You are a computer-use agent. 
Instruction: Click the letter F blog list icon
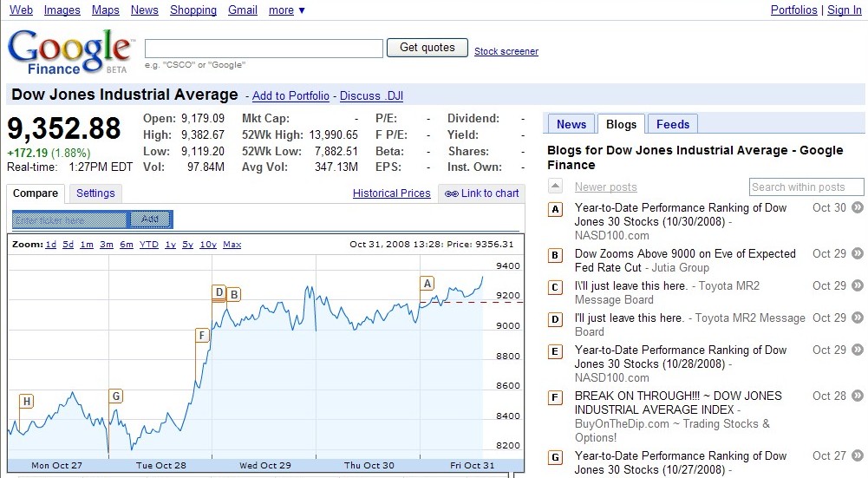point(555,397)
